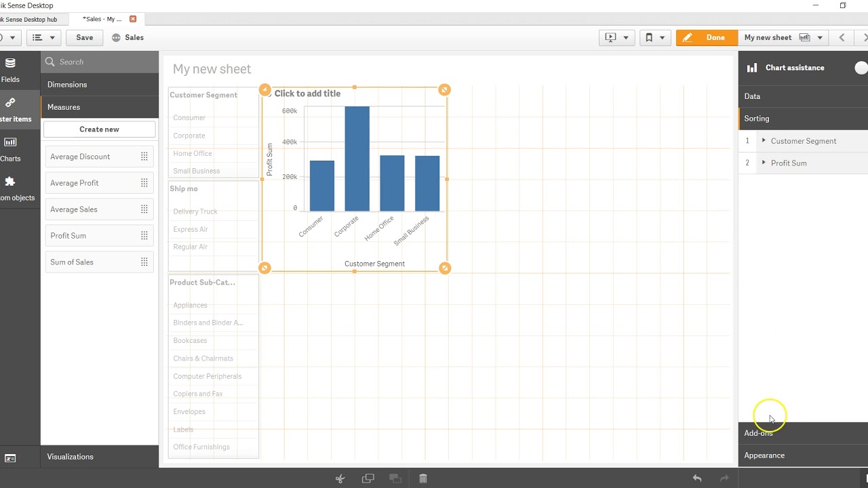Close the Sales app tab
This screenshot has height=488, width=868.
pos(133,19)
